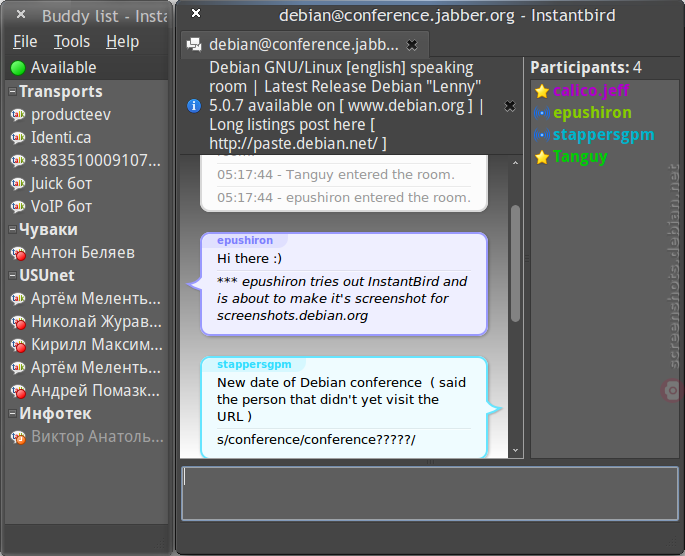Collapse the Инфотек group

pyautogui.click(x=13, y=414)
